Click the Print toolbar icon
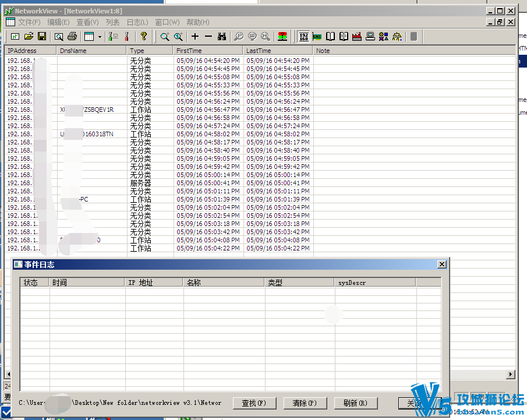 (72, 36)
